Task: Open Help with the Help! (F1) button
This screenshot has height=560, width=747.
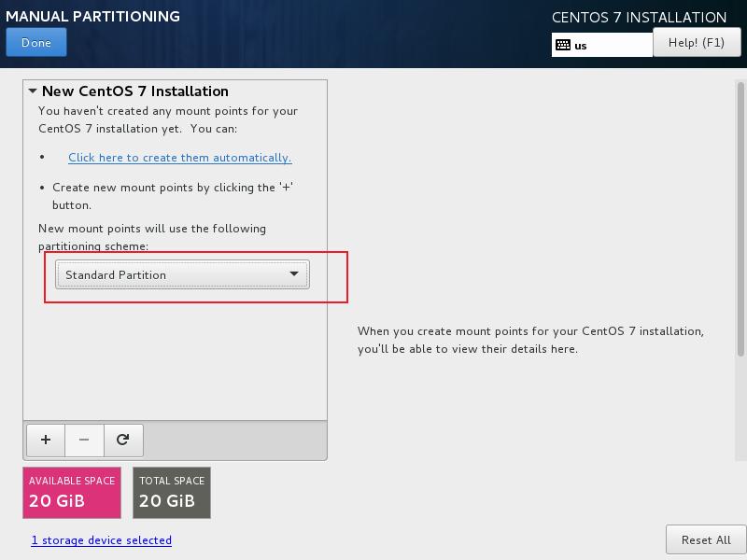Action: coord(697,42)
